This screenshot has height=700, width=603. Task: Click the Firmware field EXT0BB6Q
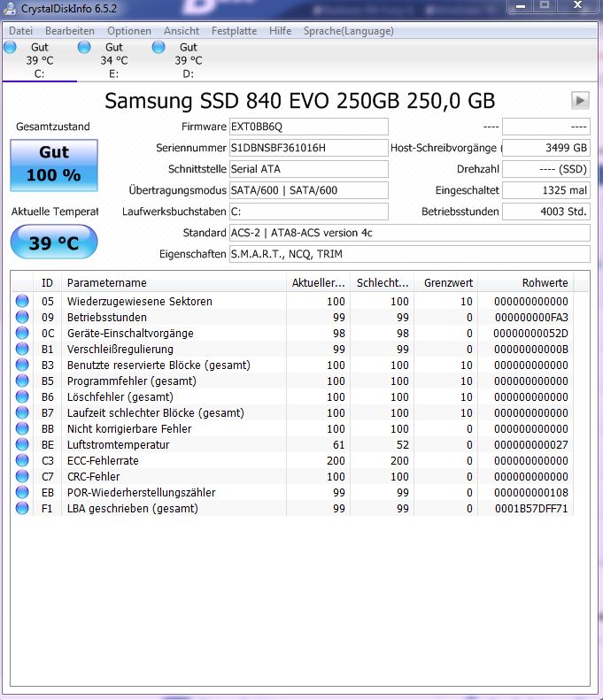click(x=307, y=127)
